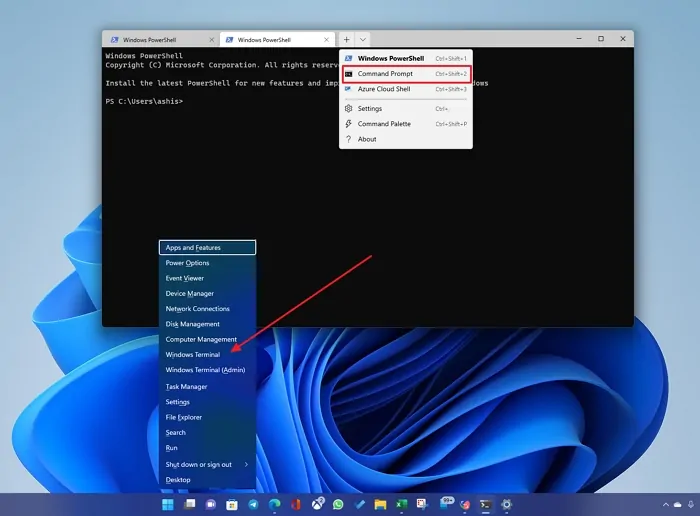Close the first Windows PowerShell tab
This screenshot has height=516, width=700.
pyautogui.click(x=212, y=40)
